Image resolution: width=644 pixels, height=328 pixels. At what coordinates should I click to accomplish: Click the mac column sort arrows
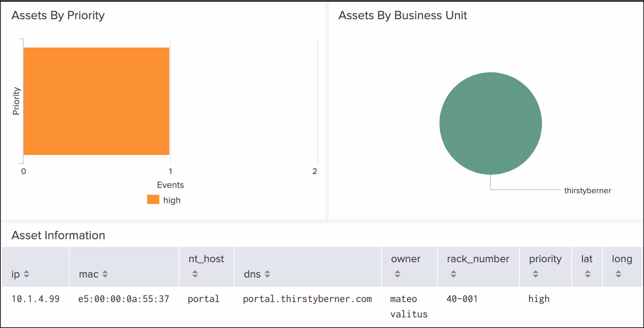[x=105, y=274]
